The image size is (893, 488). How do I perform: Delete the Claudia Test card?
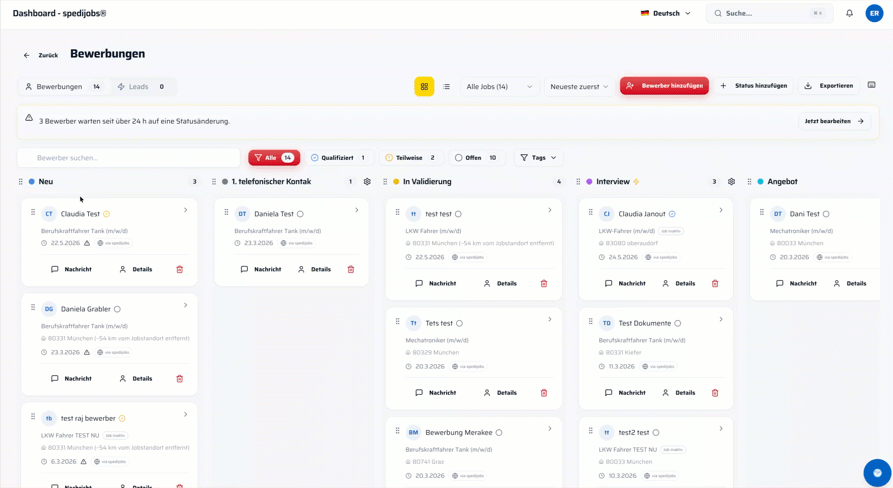[179, 269]
